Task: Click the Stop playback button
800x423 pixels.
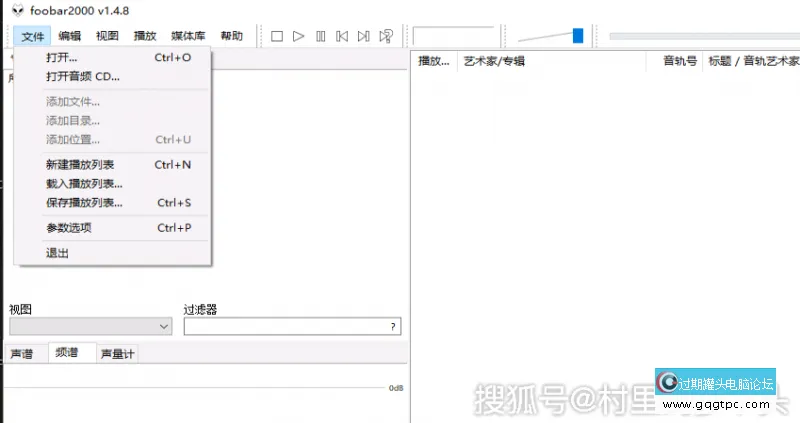Action: (x=277, y=36)
